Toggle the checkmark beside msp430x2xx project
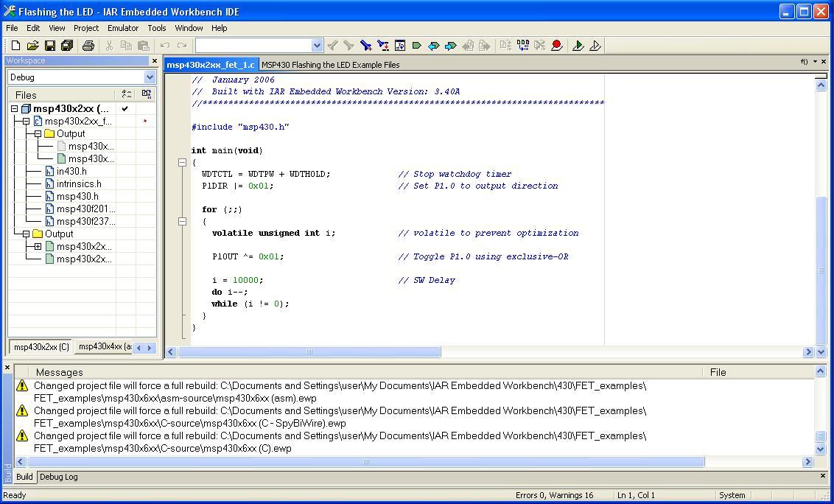This screenshot has width=834, height=504. pyautogui.click(x=125, y=108)
